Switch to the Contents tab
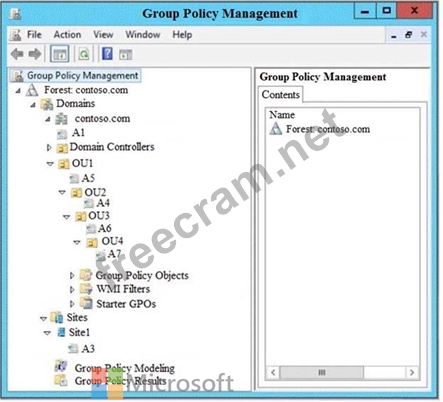This screenshot has width=443, height=402. click(x=280, y=95)
